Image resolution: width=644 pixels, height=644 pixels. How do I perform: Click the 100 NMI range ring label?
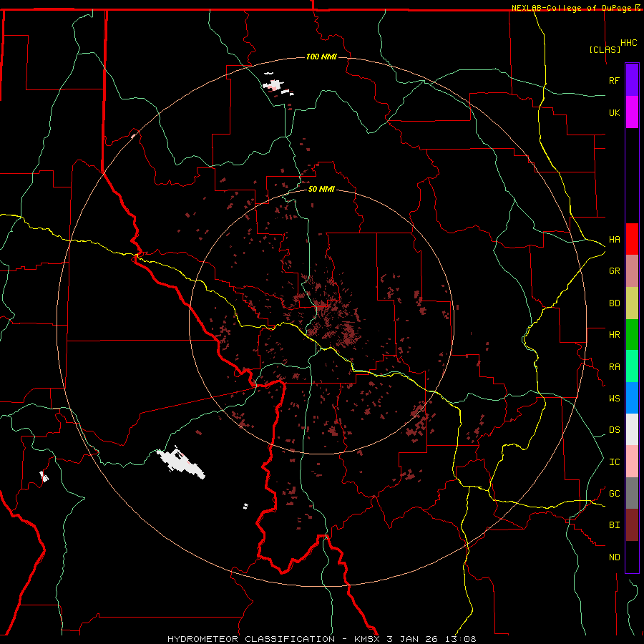(x=321, y=57)
